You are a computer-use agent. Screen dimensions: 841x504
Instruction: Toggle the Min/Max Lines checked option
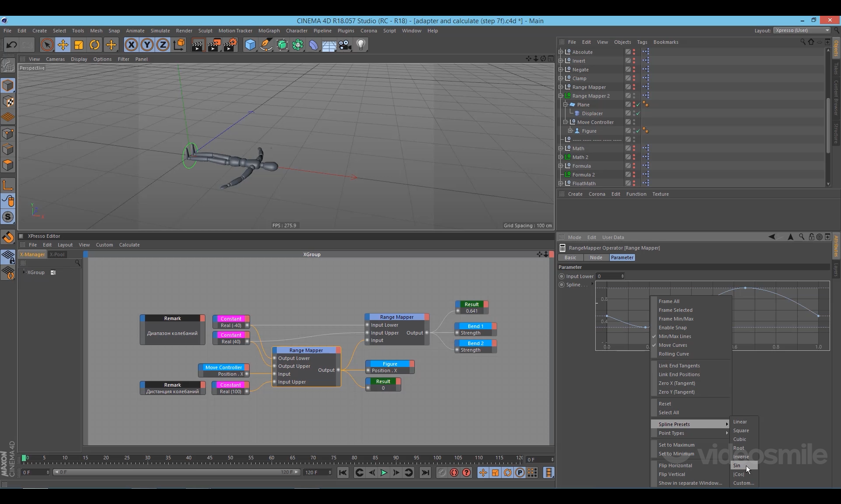pyautogui.click(x=675, y=336)
